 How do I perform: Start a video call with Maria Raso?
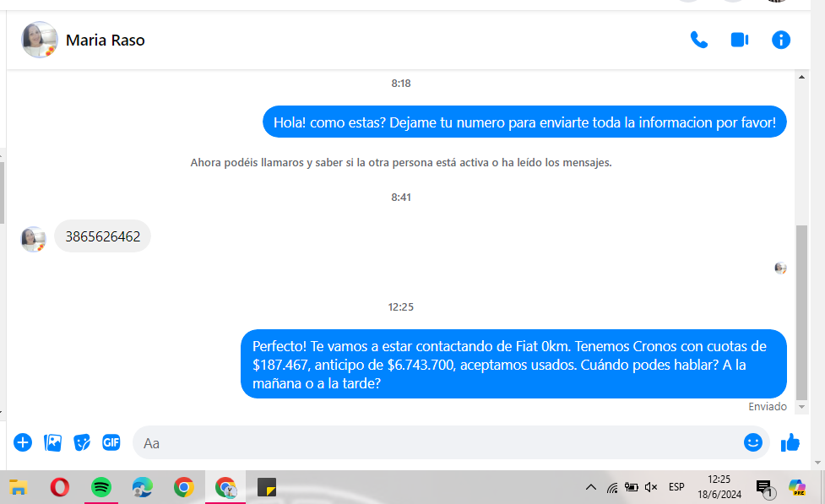click(x=740, y=40)
